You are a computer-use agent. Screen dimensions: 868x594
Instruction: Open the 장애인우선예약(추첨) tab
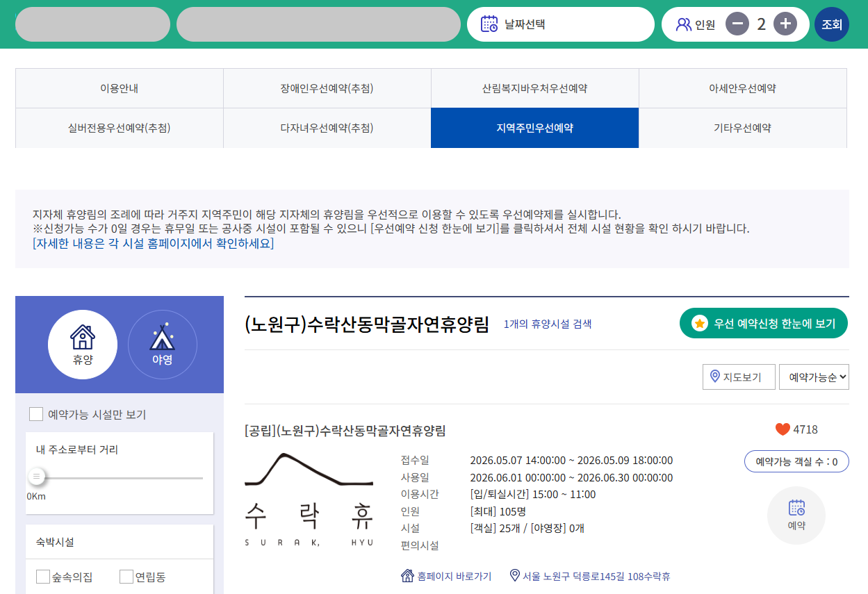[x=327, y=88]
